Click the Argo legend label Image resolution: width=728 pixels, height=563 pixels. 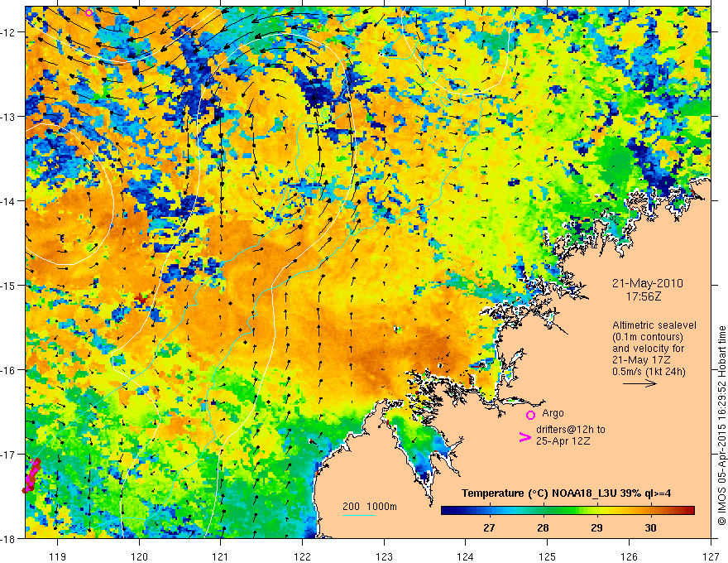[x=553, y=413]
